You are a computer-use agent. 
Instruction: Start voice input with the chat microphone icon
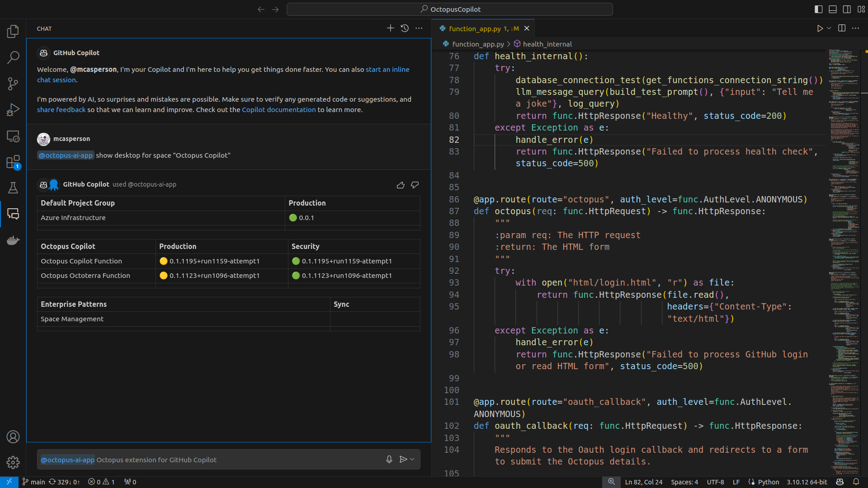click(x=389, y=459)
